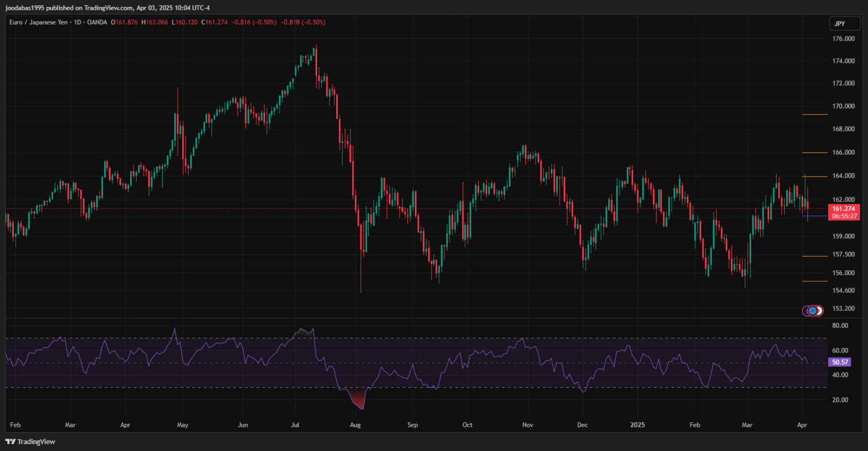Click the purple event marker beside the flags
868x451 pixels.
[806, 311]
